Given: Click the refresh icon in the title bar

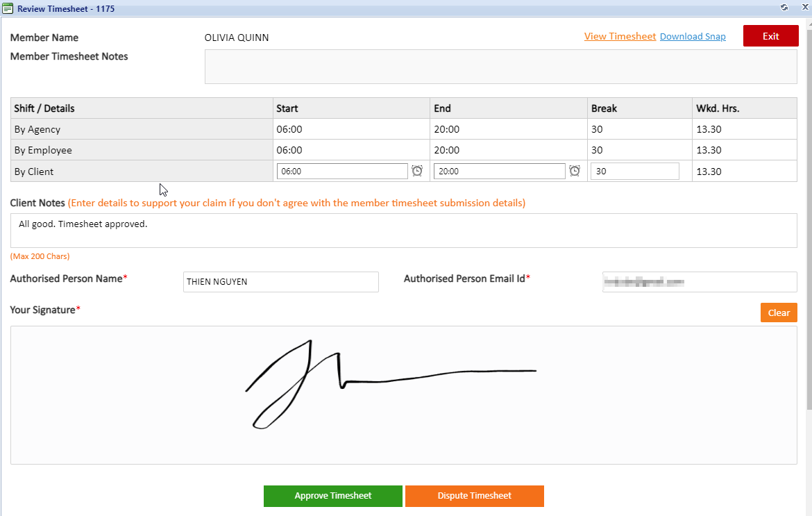Looking at the screenshot, I should [x=784, y=7].
